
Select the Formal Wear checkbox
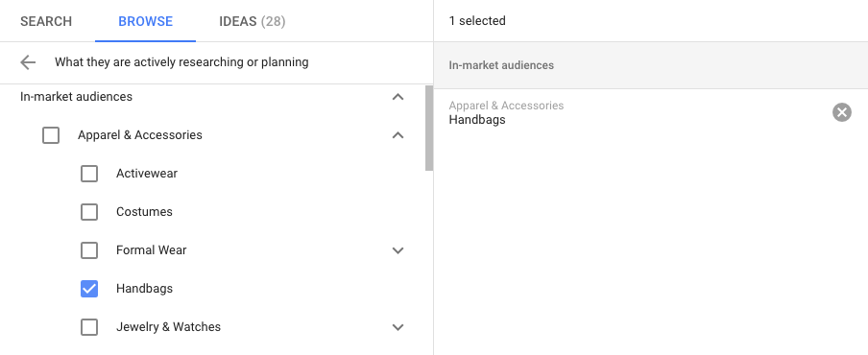click(89, 250)
